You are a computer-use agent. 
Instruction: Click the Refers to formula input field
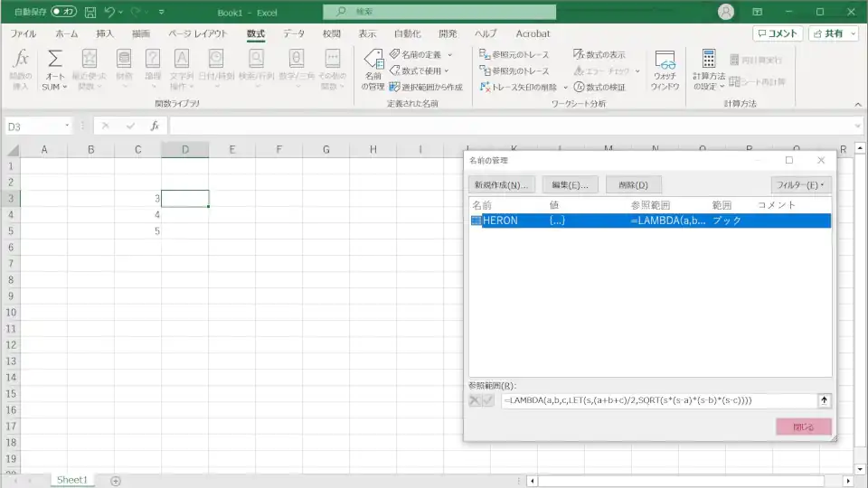click(x=659, y=400)
